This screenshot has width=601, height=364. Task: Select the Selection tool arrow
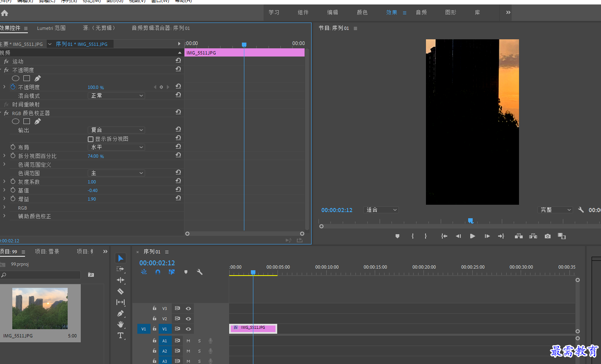pyautogui.click(x=121, y=258)
